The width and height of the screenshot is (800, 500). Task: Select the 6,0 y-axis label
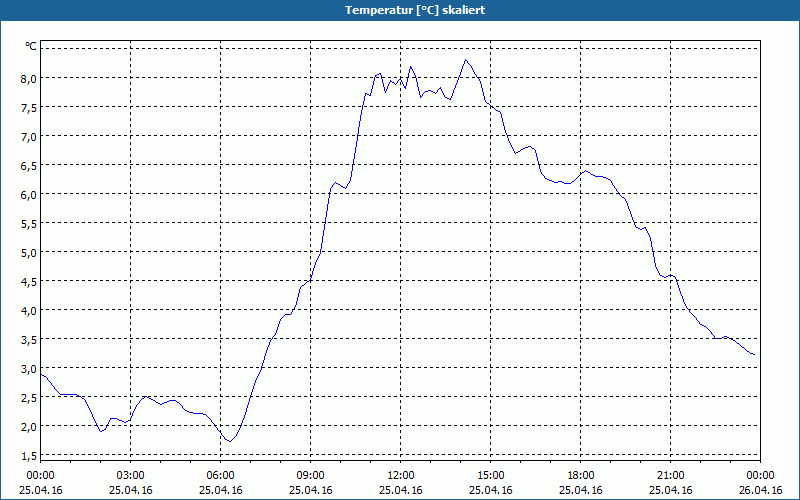(29, 194)
